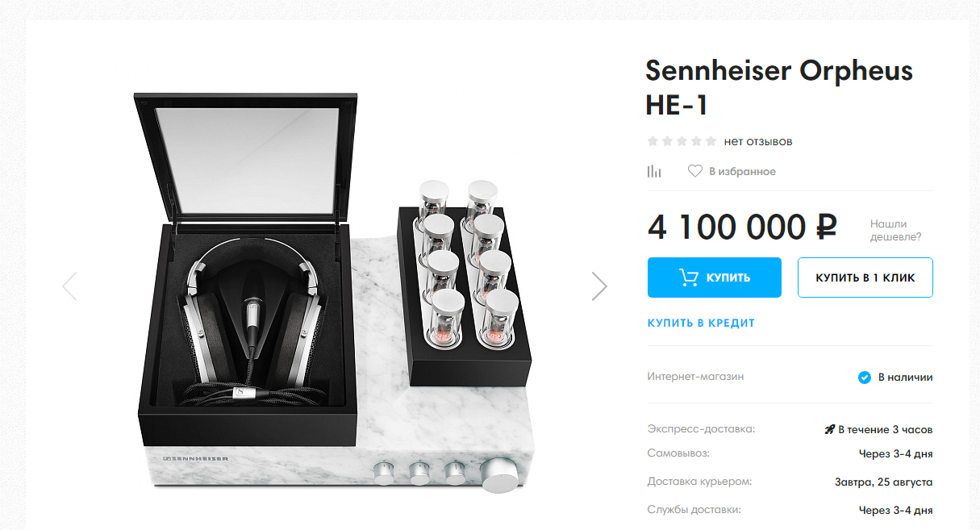Click the Купить в 1 клик button

[865, 278]
